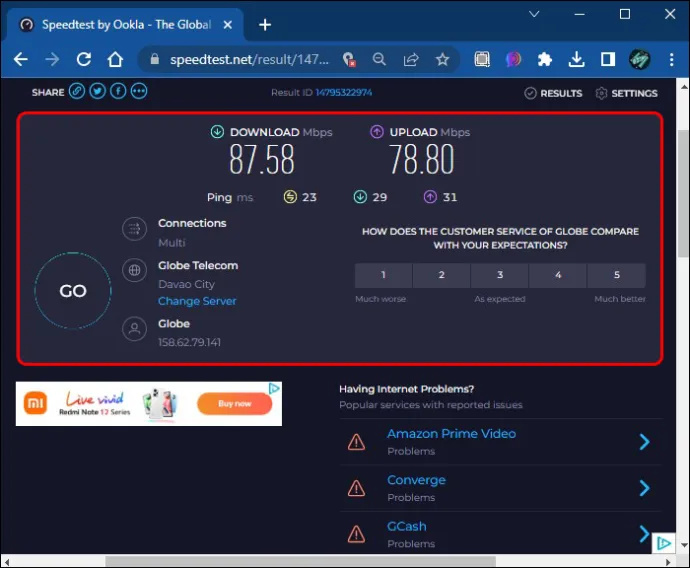
Task: Share result on Facebook
Action: pos(118,92)
